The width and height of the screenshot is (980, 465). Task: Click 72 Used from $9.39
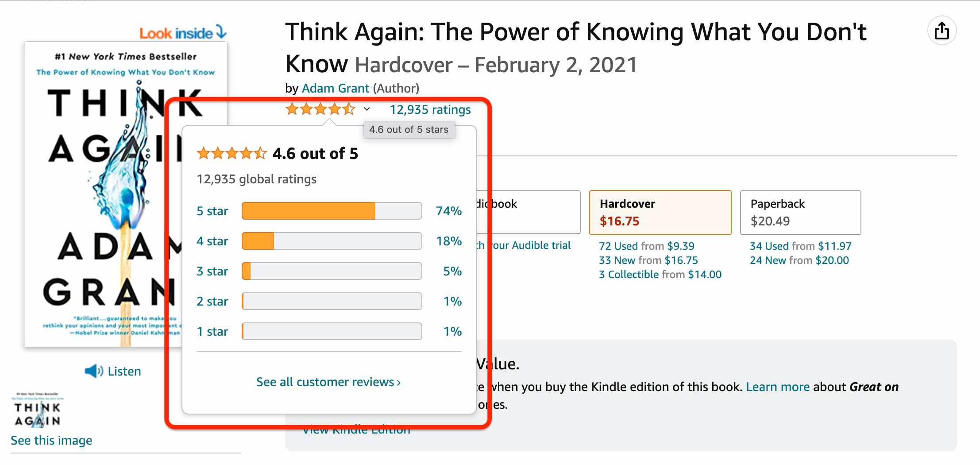[646, 246]
